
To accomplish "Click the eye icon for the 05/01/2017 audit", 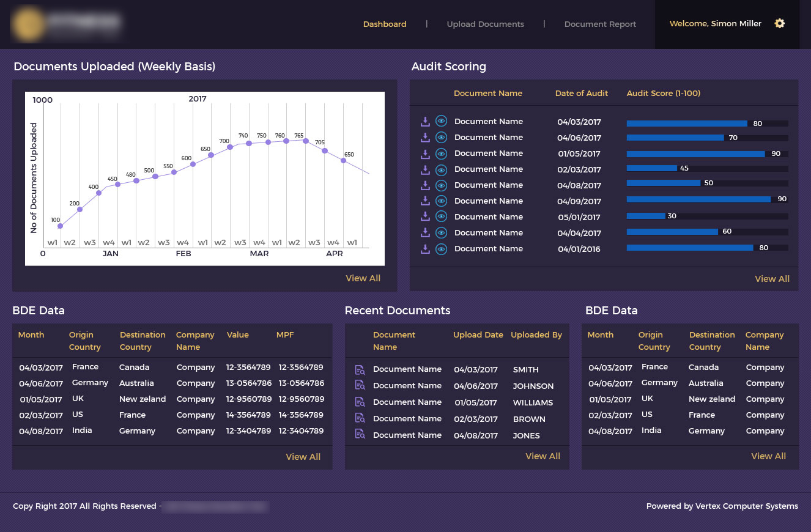I will pyautogui.click(x=441, y=217).
